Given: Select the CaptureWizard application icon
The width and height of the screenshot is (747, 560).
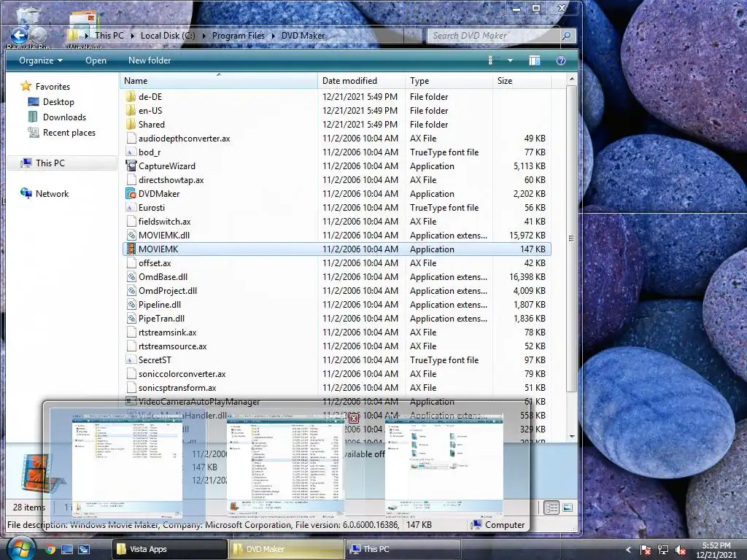Looking at the screenshot, I should point(131,166).
